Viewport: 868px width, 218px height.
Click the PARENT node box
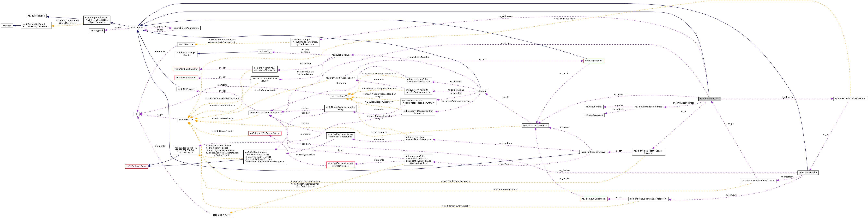coord(7,25)
